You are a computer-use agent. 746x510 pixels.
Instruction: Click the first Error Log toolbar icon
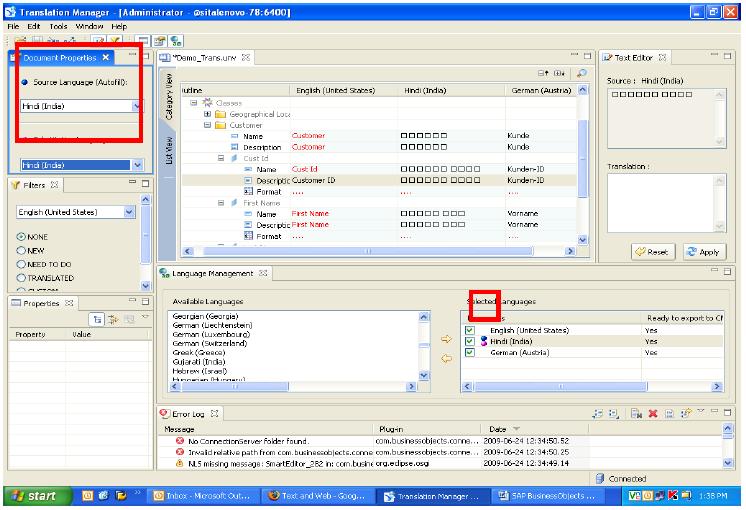[598, 413]
